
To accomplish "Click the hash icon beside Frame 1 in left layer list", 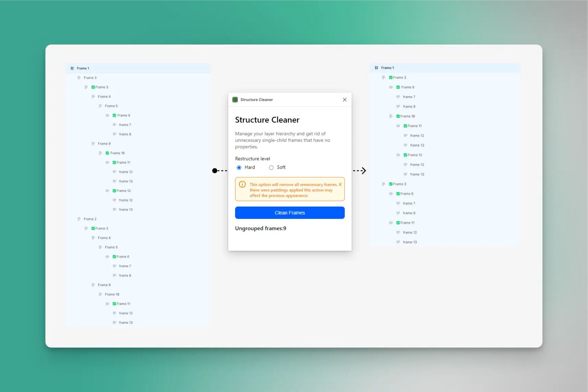I will [72, 68].
